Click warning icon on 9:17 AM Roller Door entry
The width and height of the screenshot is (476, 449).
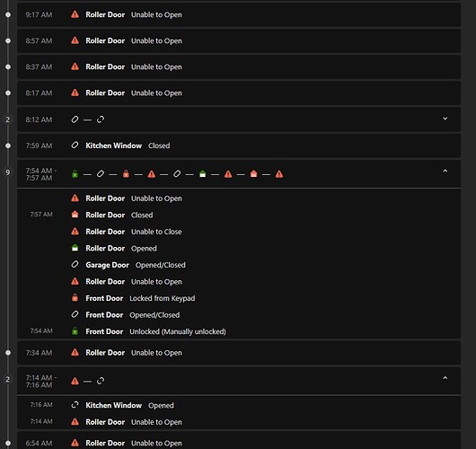[75, 14]
